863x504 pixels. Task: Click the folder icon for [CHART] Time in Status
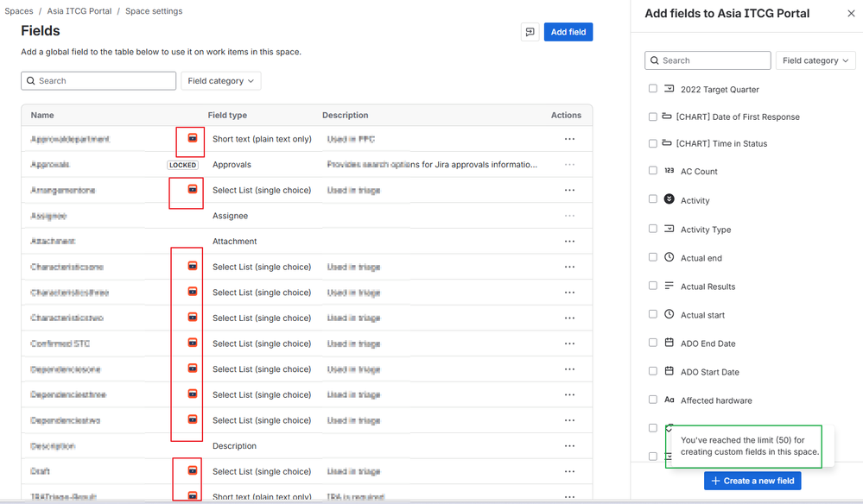click(x=667, y=143)
